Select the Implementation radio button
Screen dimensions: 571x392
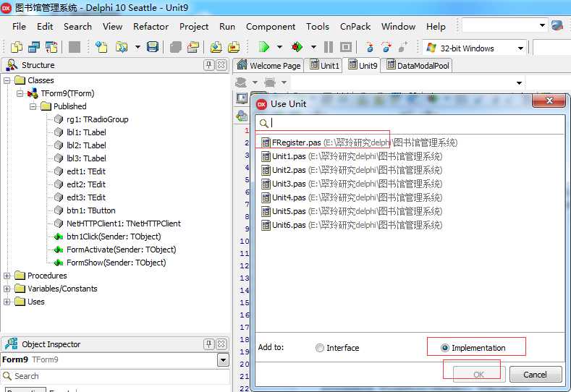(444, 348)
